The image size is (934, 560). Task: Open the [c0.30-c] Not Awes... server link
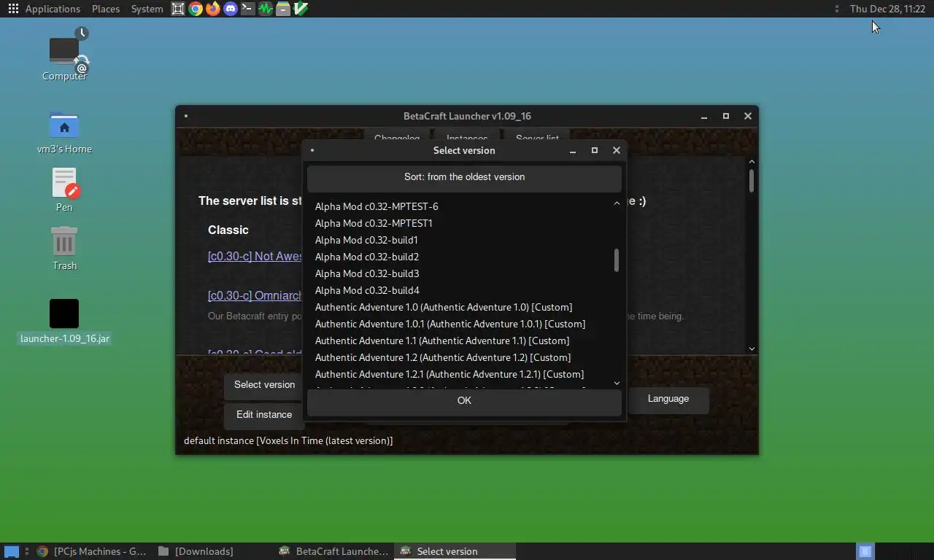(255, 256)
